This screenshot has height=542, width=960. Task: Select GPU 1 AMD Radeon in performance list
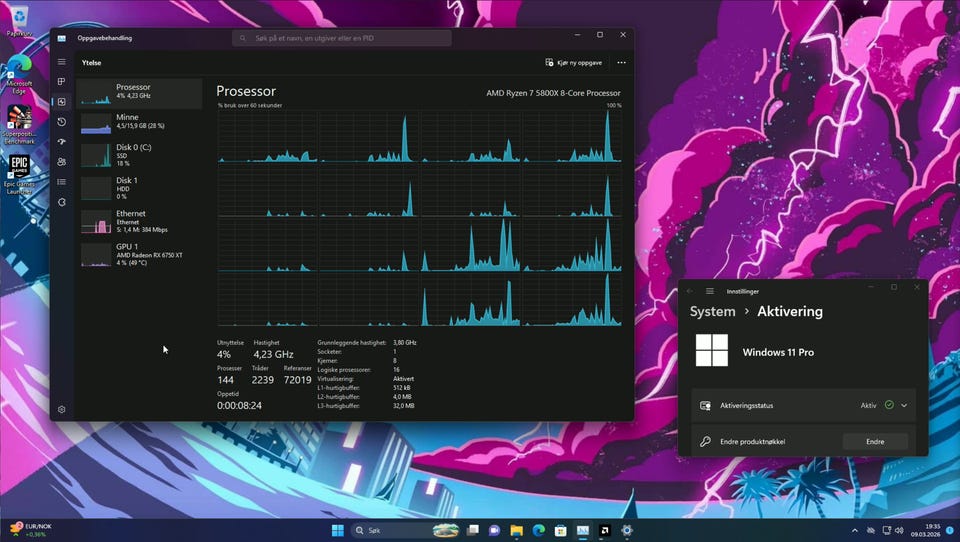click(x=140, y=254)
